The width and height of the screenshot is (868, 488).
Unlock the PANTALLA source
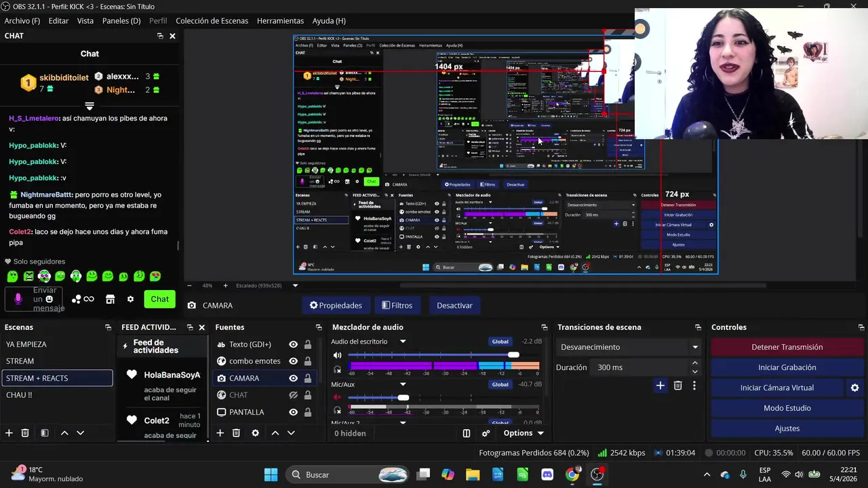(x=308, y=412)
